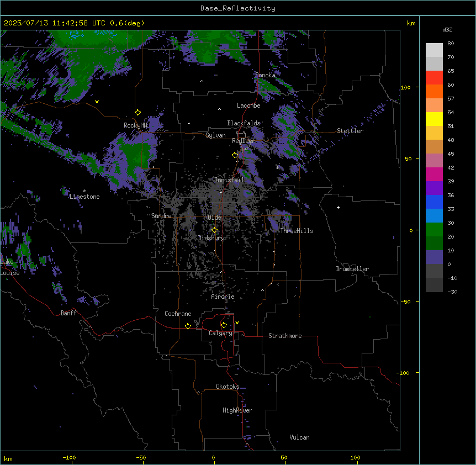This screenshot has width=476, height=465.
Task: Click the Blackfalds label
Action: tap(244, 123)
